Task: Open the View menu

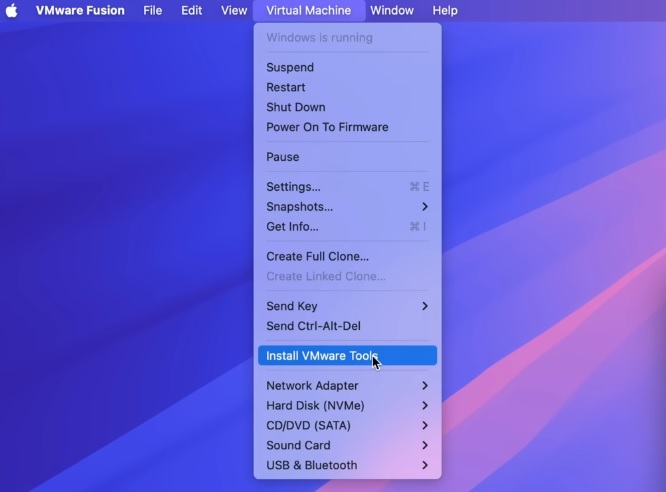Action: pos(234,10)
